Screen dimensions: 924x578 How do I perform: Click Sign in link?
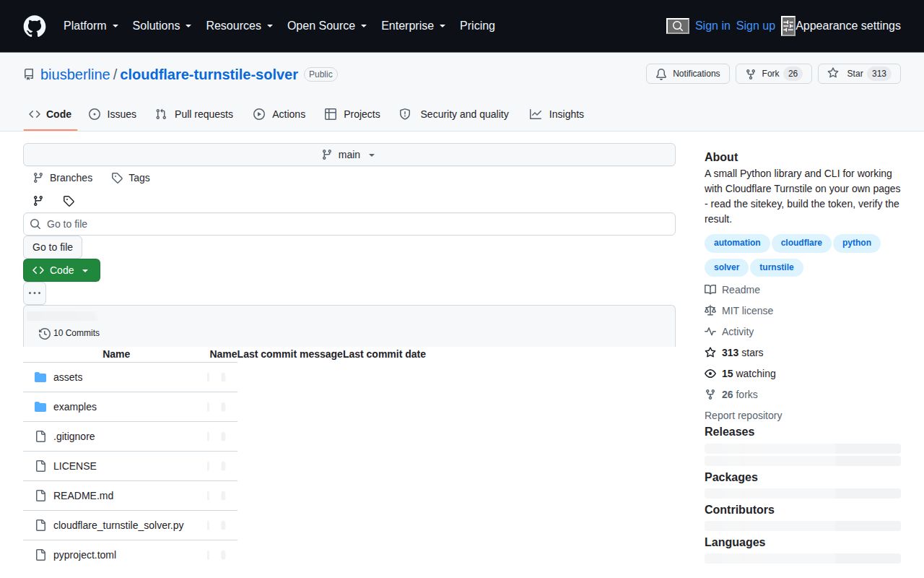(712, 25)
